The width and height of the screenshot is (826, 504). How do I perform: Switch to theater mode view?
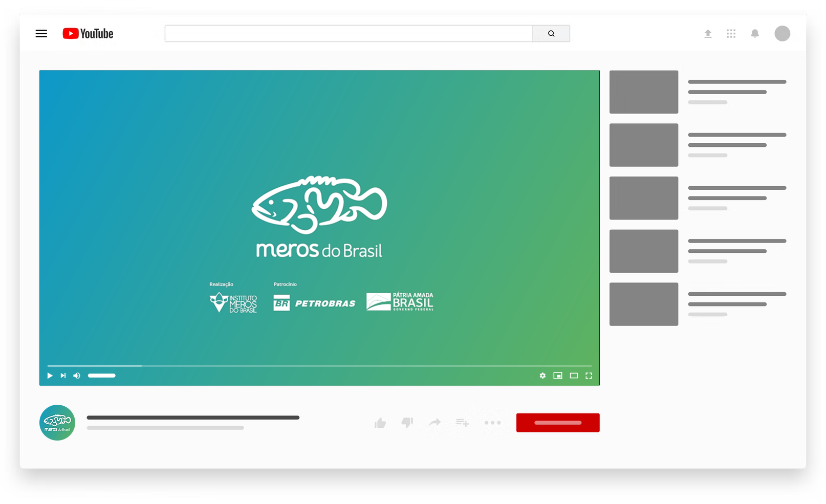point(574,376)
